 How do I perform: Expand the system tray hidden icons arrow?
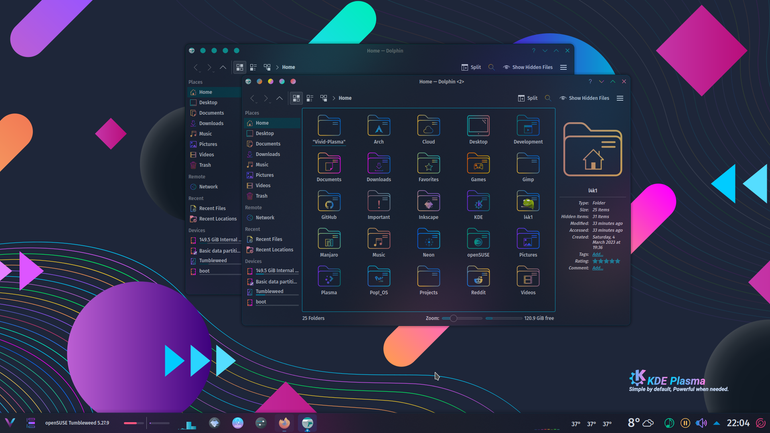[x=716, y=423]
